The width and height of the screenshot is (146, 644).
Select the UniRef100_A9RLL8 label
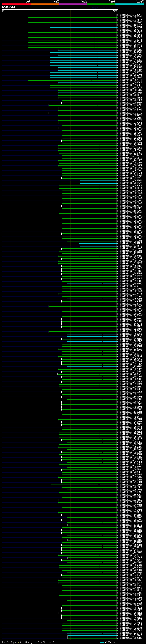(131, 85)
